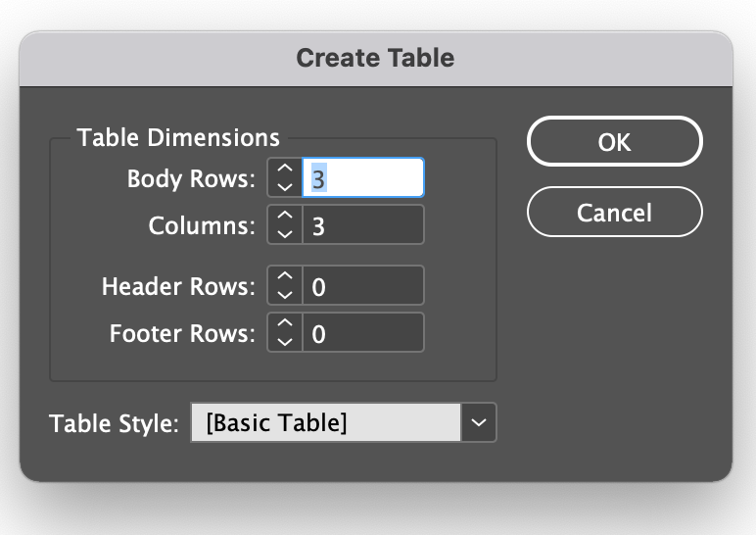Increase Body Rows with the up arrow
This screenshot has height=535, width=756.
284,170
